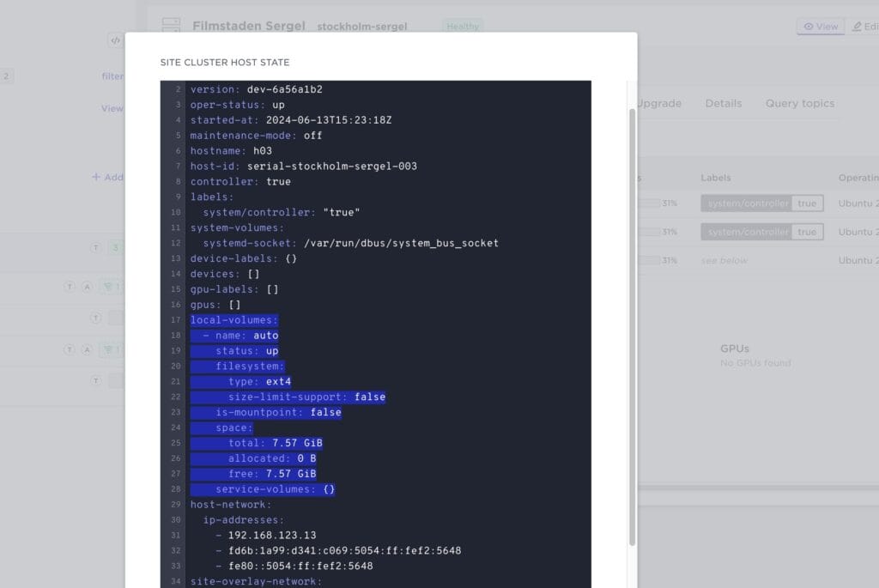
Task: Click the code view icon left of dialog
Action: tap(115, 40)
